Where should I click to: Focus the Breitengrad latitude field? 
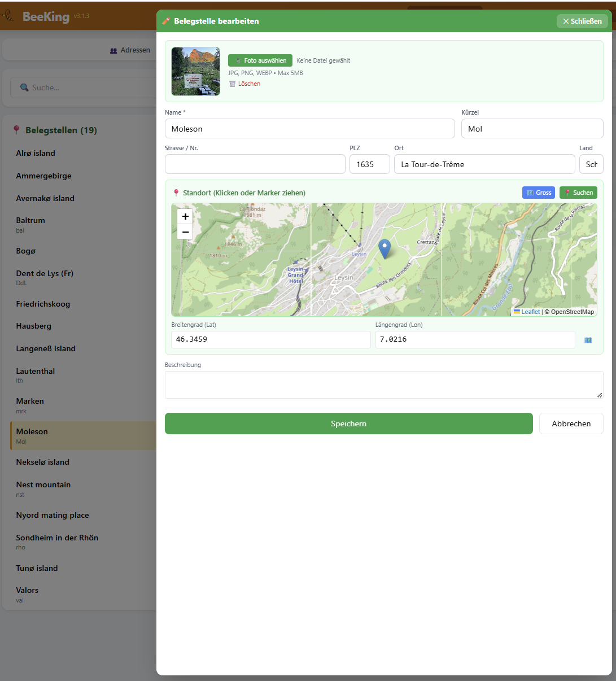271,339
